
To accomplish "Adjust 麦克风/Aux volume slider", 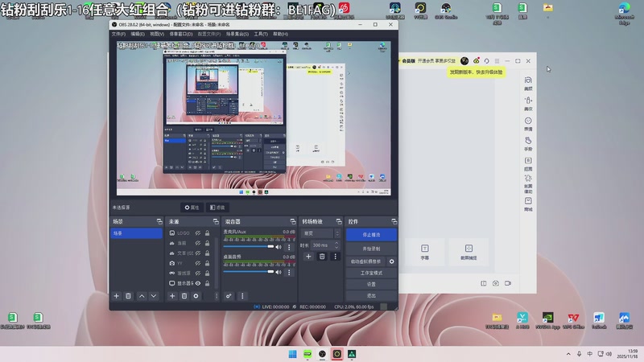I will tap(249, 246).
